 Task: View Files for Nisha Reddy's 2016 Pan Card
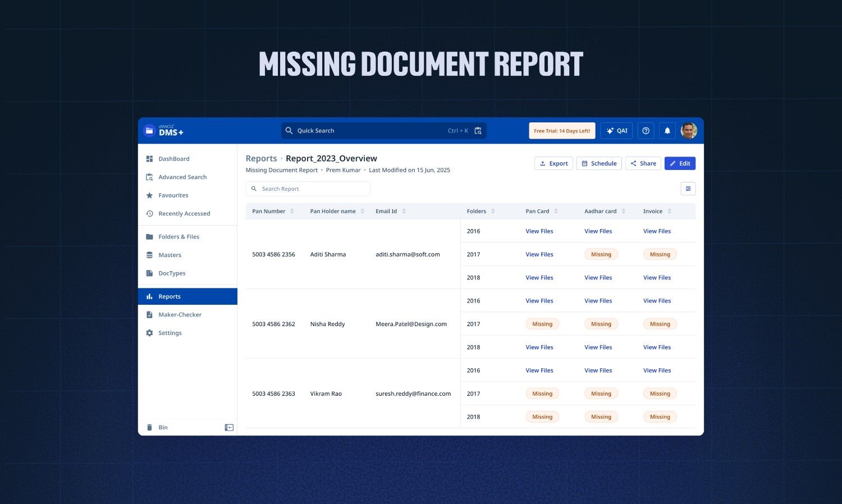[x=539, y=300]
